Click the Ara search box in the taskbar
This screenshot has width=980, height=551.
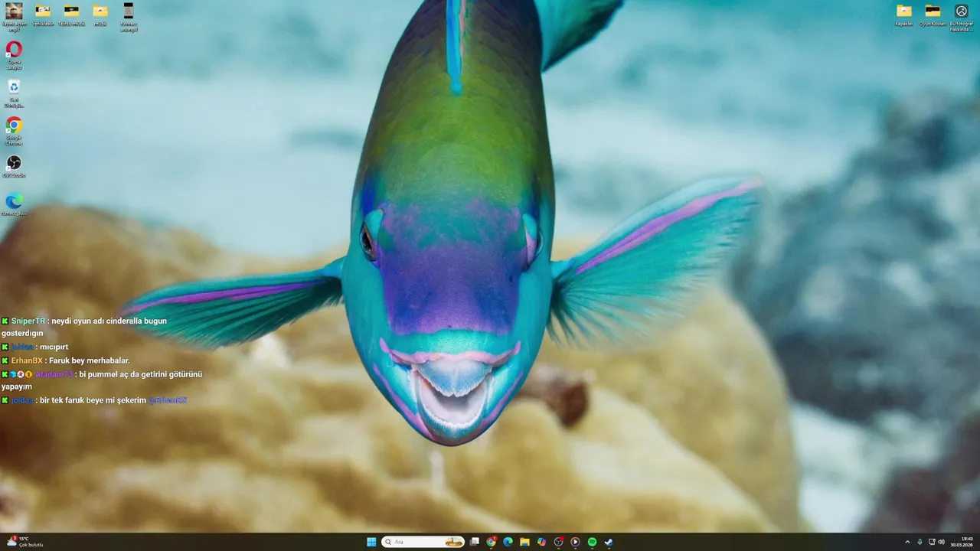pyautogui.click(x=423, y=542)
